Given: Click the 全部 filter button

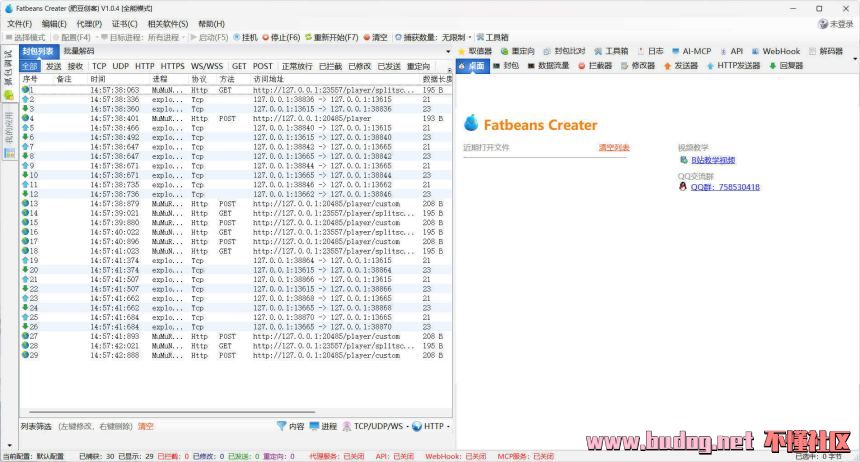Looking at the screenshot, I should [x=30, y=66].
